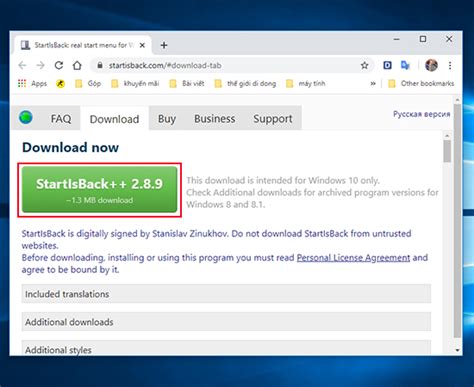This screenshot has width=474, height=387.
Task: Click the page scrollbar down arrow
Action: 457,350
